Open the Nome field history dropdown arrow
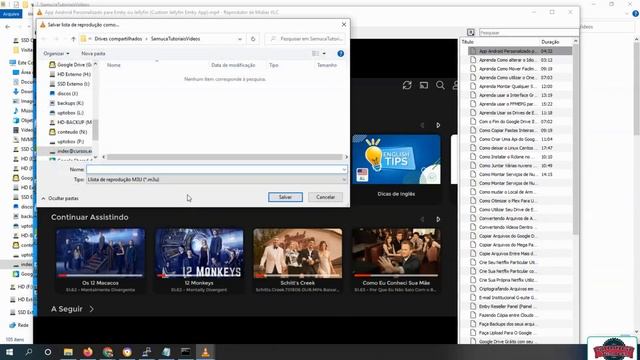 [x=344, y=169]
